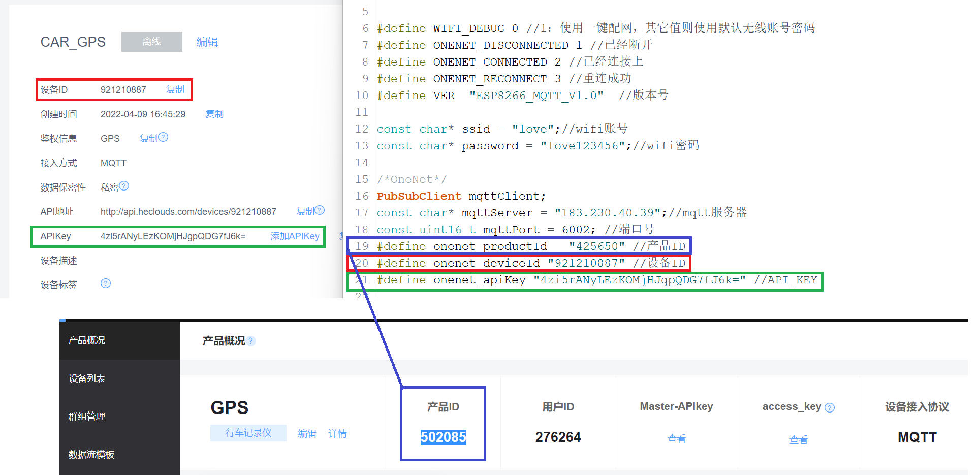Screen dimensions: 980x475
Task: Click the help icon beside the 产品概况 heading
Action: [x=251, y=341]
